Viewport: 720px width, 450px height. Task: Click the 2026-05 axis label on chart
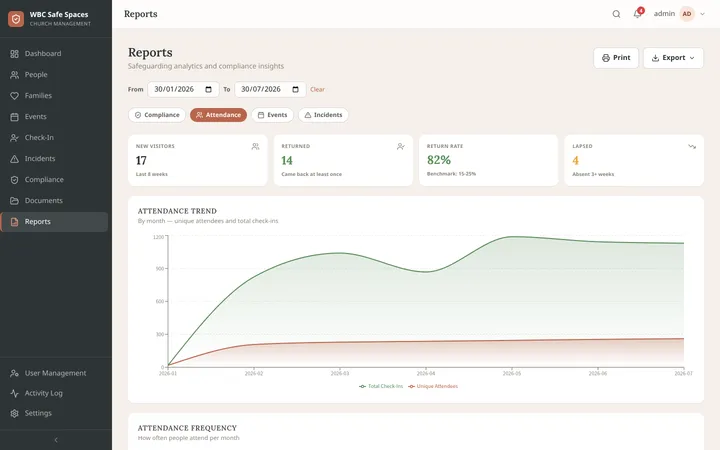pyautogui.click(x=512, y=373)
